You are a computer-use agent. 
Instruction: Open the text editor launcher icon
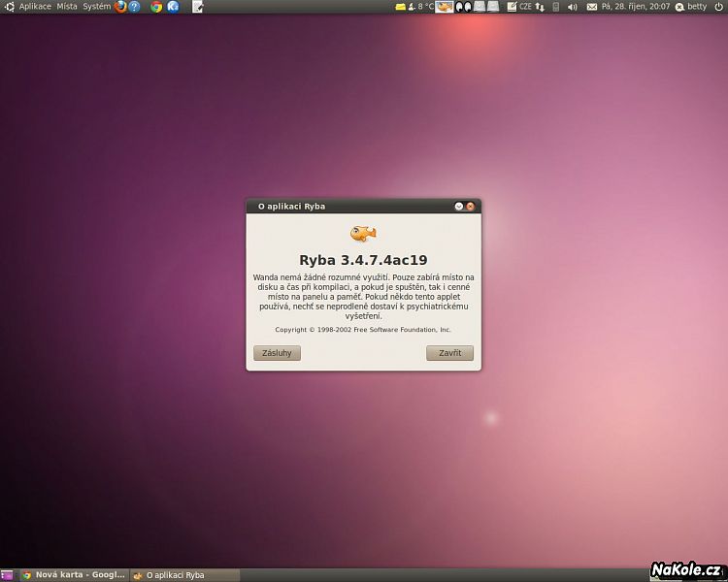coord(197,7)
